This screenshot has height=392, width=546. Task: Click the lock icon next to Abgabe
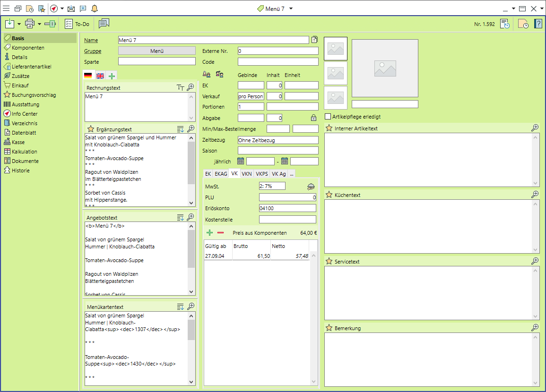tap(313, 118)
